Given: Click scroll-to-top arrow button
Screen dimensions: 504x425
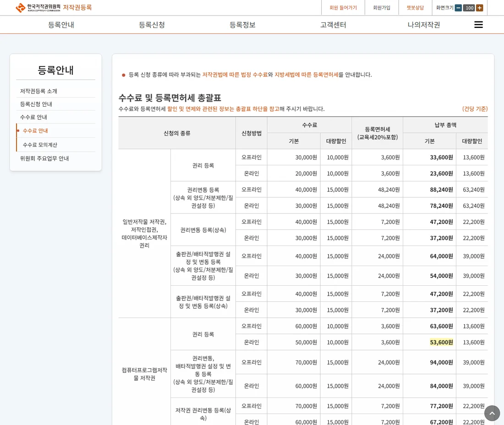Looking at the screenshot, I should click(492, 413).
